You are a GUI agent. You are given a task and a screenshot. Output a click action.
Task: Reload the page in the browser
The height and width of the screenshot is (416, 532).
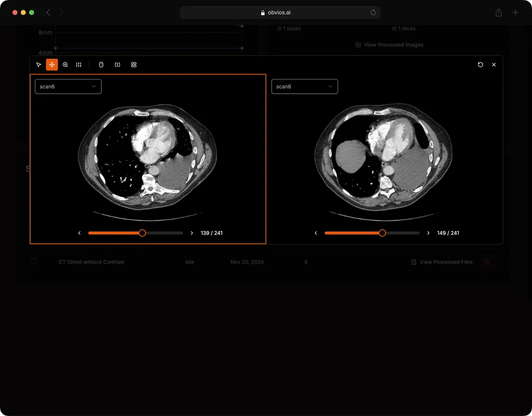(373, 12)
